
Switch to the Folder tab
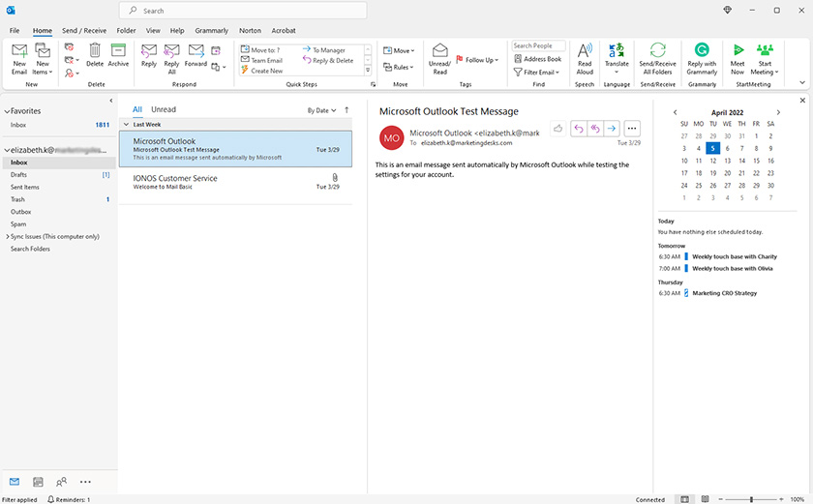click(x=126, y=31)
